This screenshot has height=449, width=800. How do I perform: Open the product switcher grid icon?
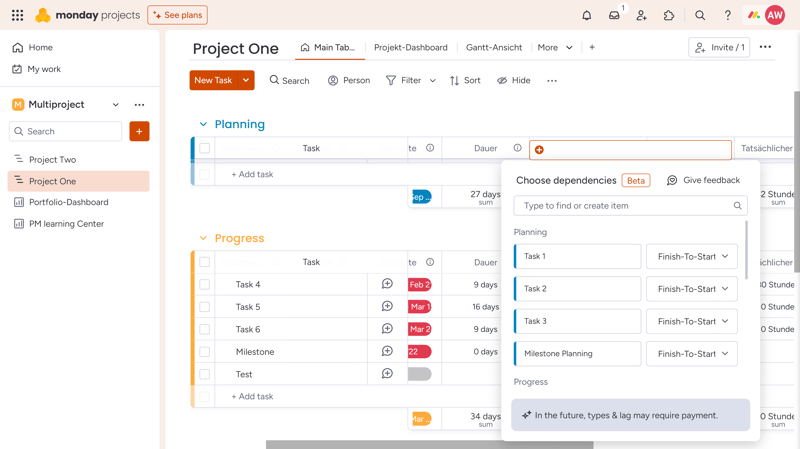(17, 15)
